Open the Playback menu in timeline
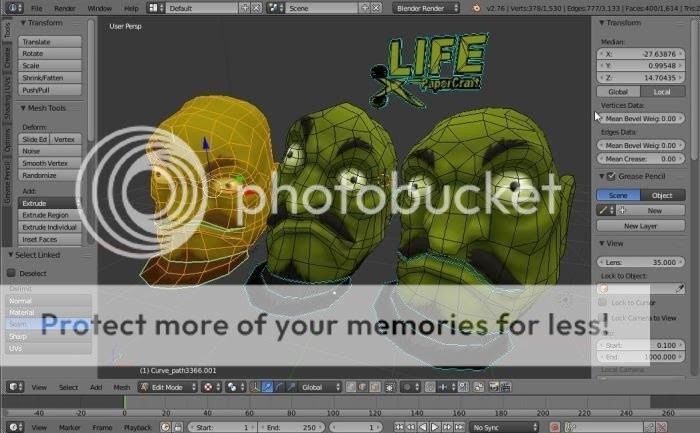700x433 pixels. (x=138, y=427)
